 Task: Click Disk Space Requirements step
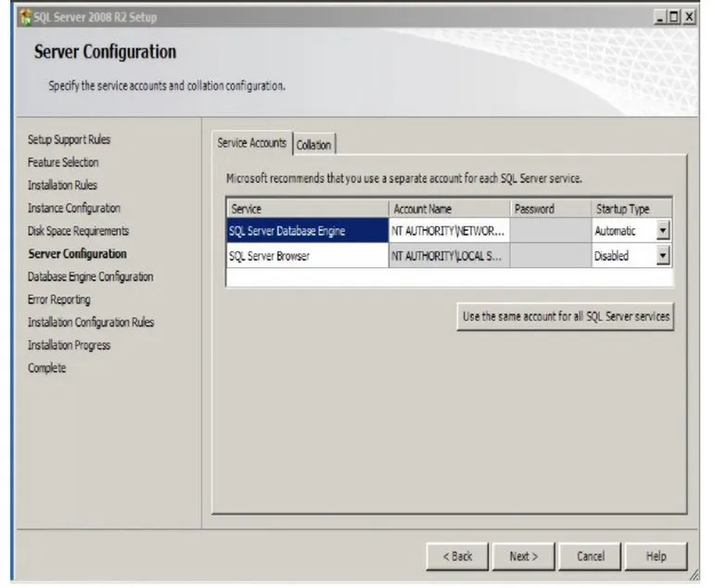(78, 231)
